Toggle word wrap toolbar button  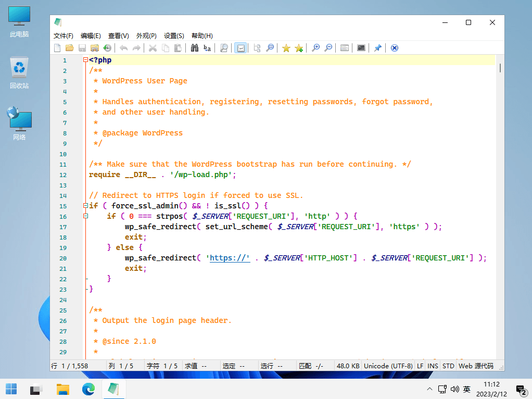240,48
